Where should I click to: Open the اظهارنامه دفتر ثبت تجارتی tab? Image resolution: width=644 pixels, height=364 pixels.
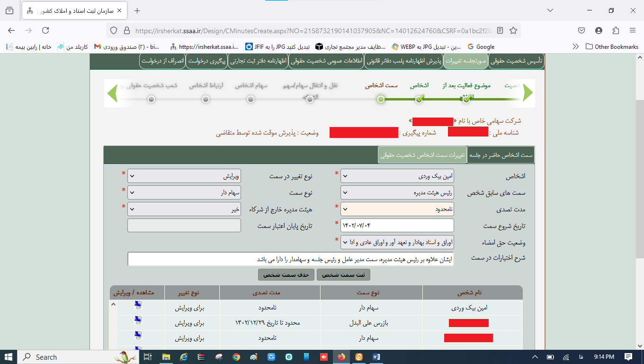[x=258, y=61]
